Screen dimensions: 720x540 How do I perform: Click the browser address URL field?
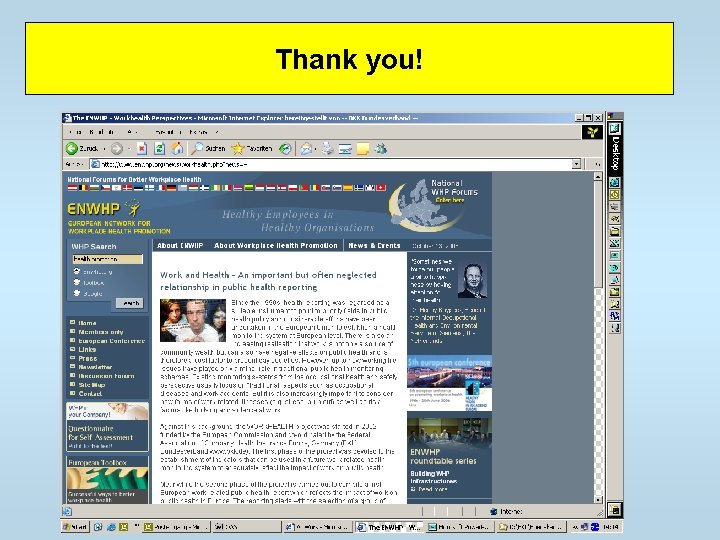pos(331,164)
